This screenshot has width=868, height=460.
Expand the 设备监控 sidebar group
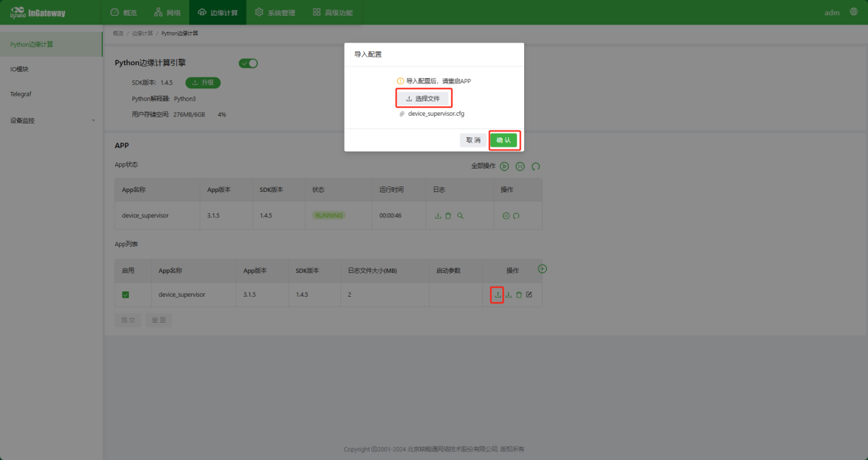click(51, 120)
